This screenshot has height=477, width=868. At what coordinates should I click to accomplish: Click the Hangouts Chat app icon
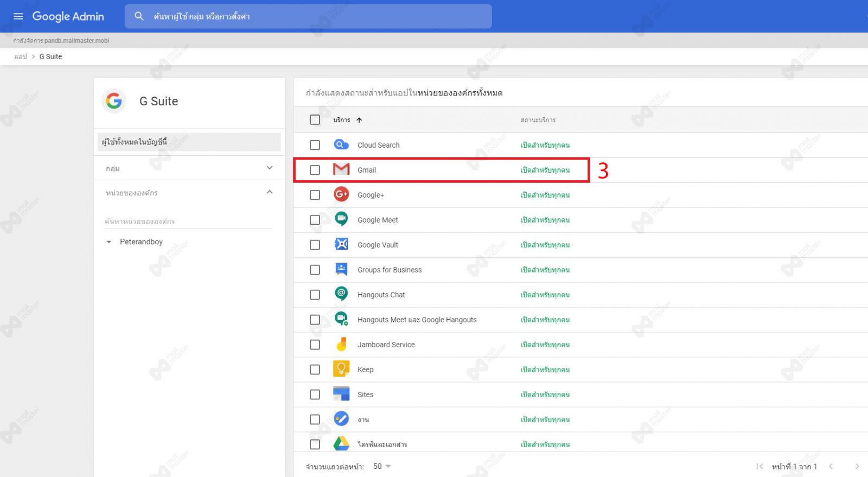click(x=341, y=294)
